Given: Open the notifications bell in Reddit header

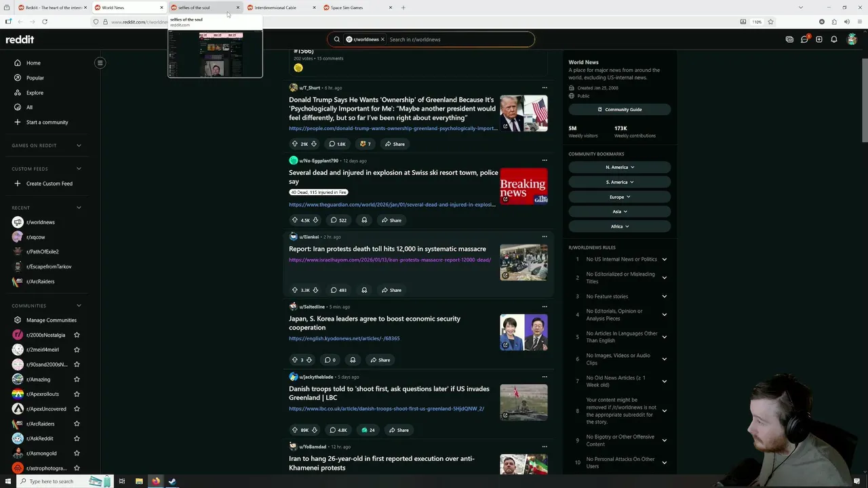Looking at the screenshot, I should (x=834, y=39).
